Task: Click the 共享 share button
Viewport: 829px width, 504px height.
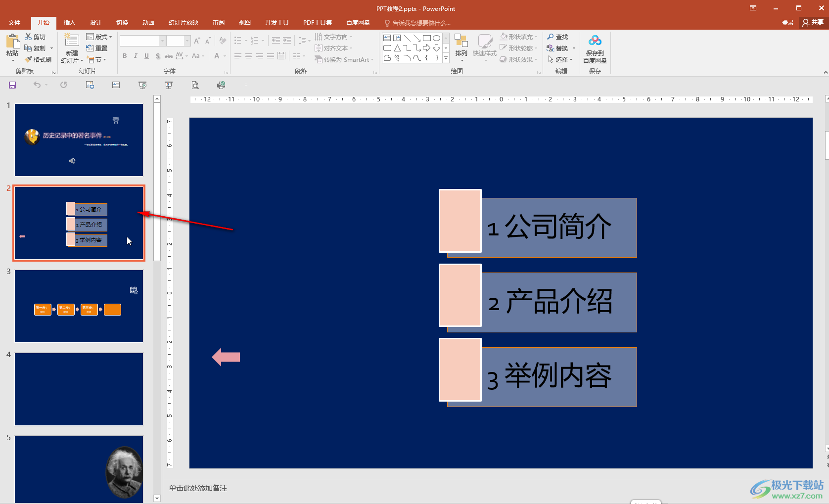Action: point(813,23)
